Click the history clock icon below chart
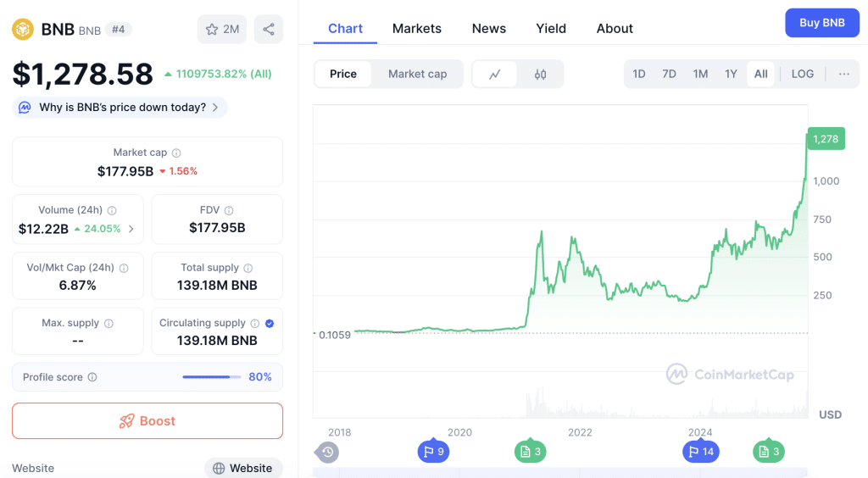The height and width of the screenshot is (478, 868). [x=328, y=452]
